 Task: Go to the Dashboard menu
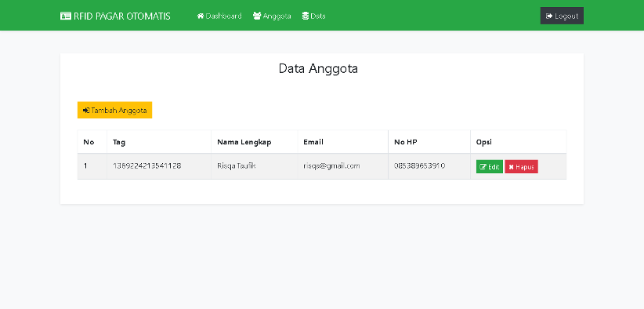(x=219, y=16)
